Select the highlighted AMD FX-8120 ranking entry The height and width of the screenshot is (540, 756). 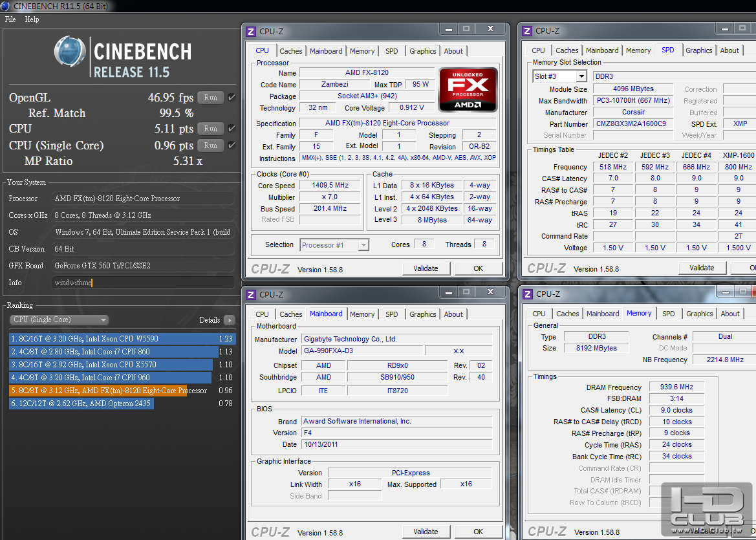122,391
